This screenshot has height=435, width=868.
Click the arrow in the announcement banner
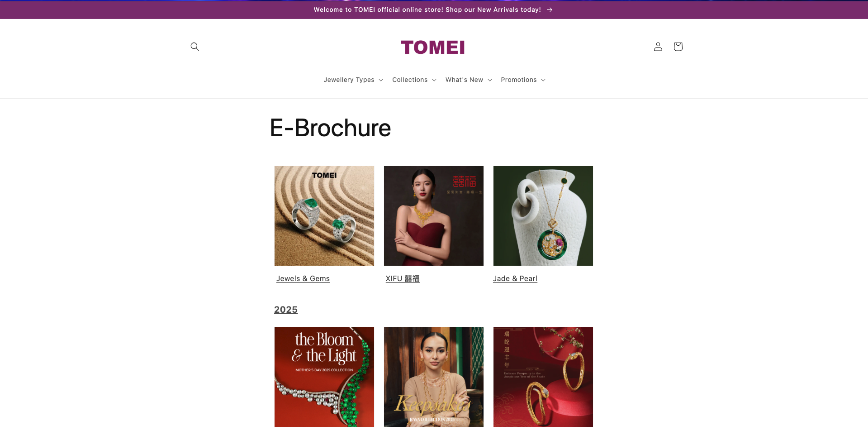tap(550, 10)
